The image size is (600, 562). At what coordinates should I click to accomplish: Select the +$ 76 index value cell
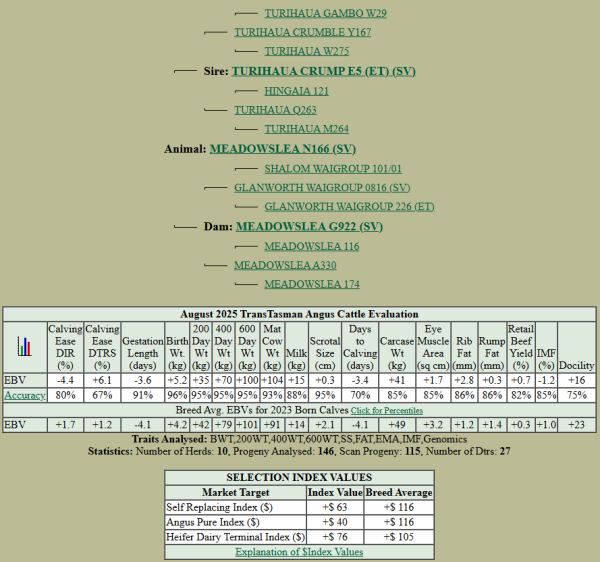point(335,538)
